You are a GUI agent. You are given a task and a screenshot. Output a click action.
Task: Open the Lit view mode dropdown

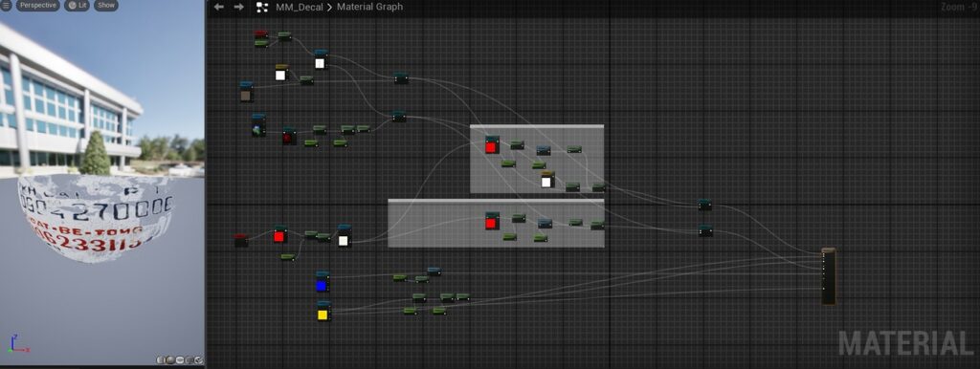tap(77, 5)
